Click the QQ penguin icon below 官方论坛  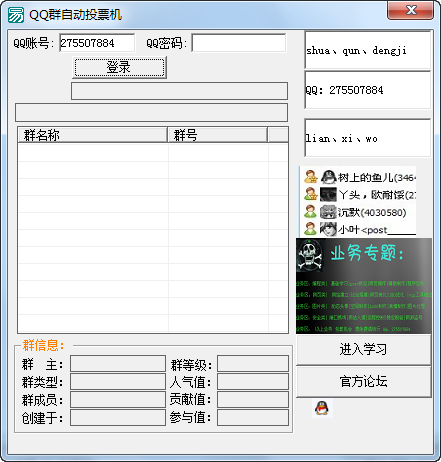322,408
